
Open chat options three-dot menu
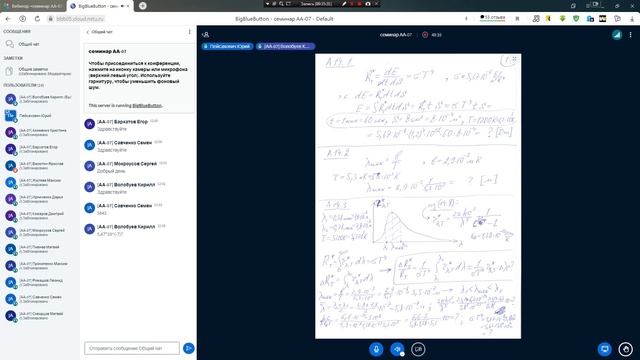[x=189, y=32]
